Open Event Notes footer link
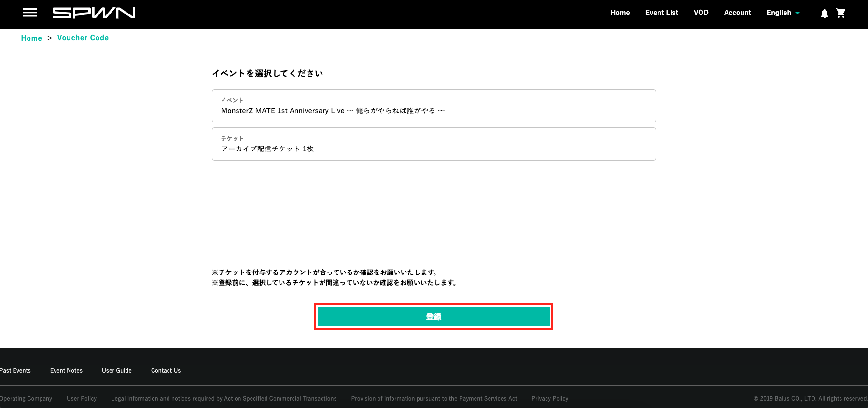The height and width of the screenshot is (408, 868). point(66,371)
